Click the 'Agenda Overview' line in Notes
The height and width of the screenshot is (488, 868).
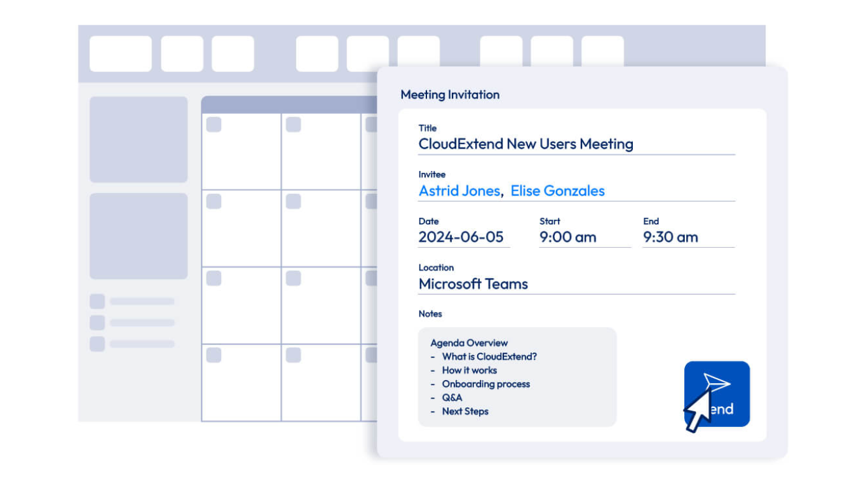[x=469, y=343]
